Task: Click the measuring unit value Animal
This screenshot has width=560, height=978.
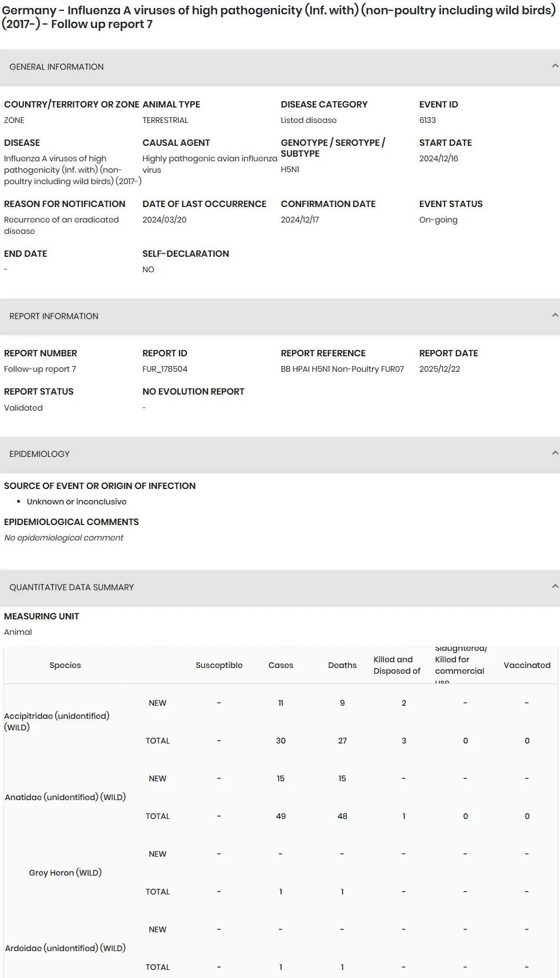Action: pos(18,632)
